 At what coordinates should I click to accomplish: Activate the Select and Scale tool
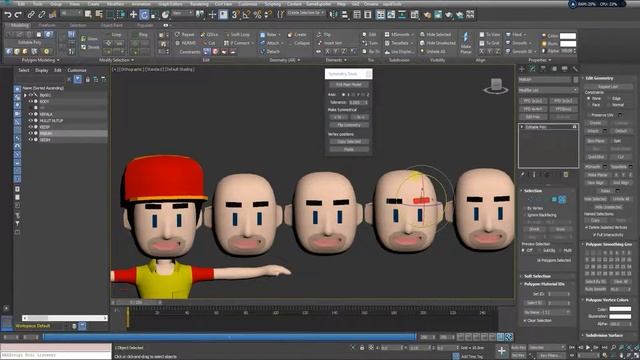pyautogui.click(x=155, y=15)
